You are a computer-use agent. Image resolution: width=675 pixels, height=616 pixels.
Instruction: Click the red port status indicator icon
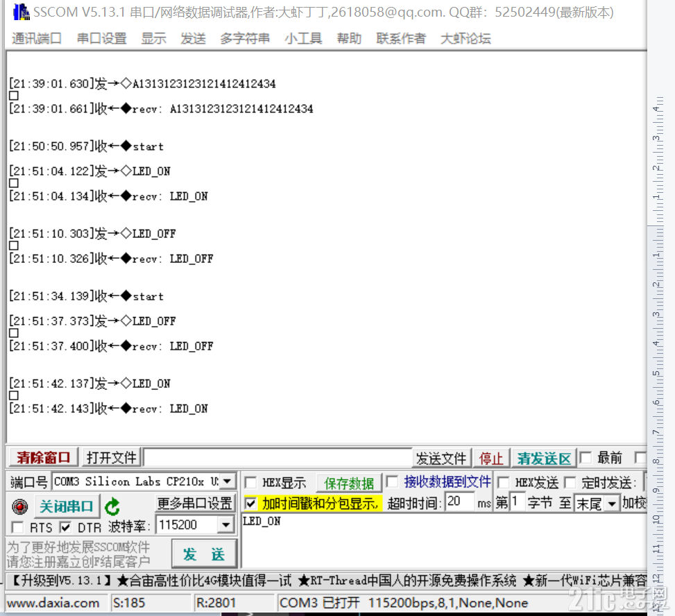pos(20,506)
